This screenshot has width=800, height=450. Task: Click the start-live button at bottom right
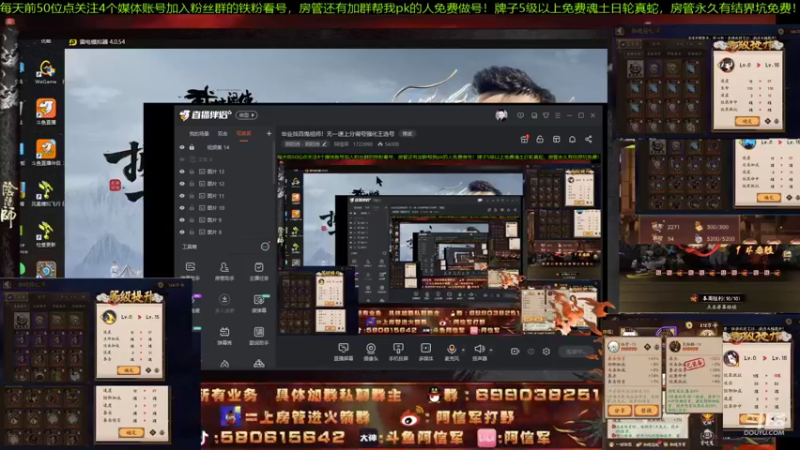pyautogui.click(x=577, y=352)
